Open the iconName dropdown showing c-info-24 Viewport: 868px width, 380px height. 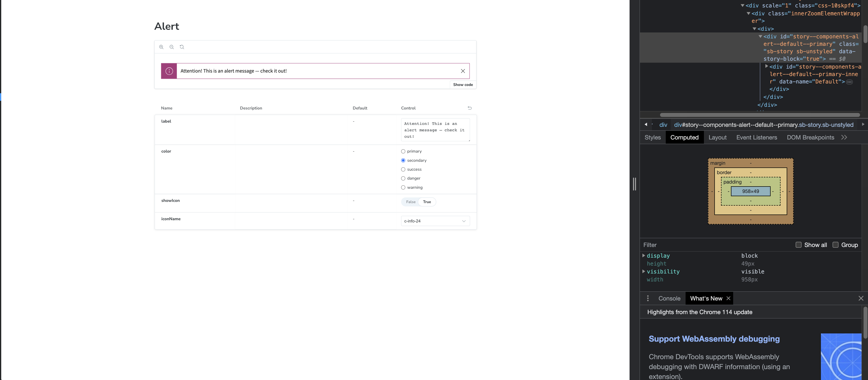click(x=435, y=221)
